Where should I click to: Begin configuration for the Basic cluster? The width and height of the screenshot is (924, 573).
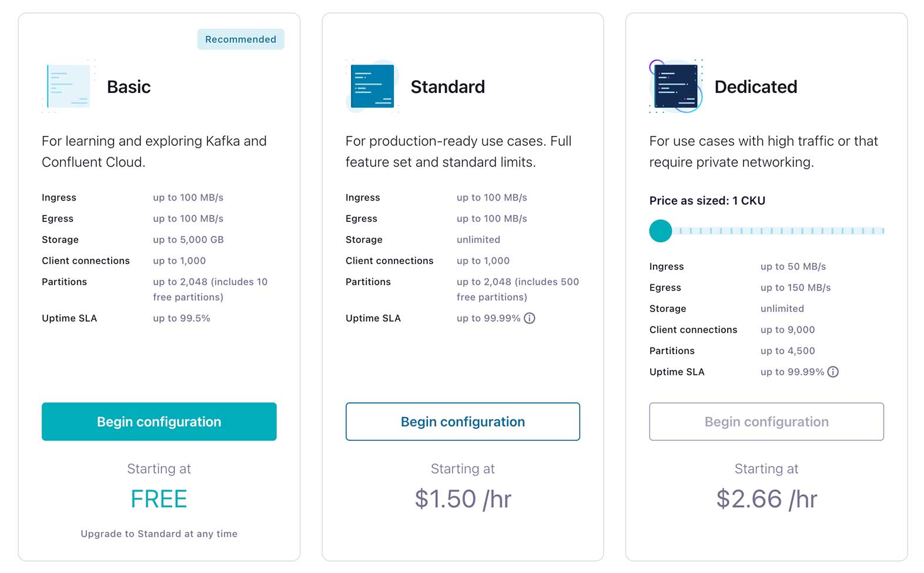(x=159, y=422)
